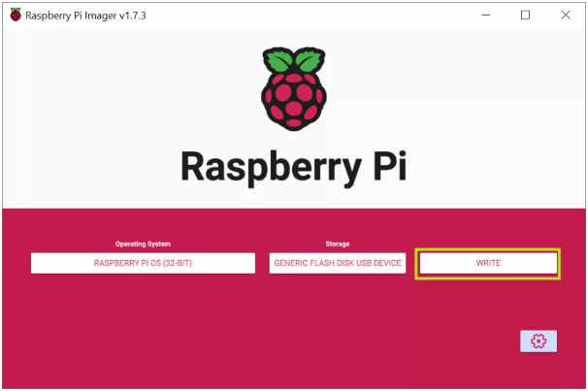Screen dimensions: 588x391
Task: Click the 'Storage' label
Action: [x=337, y=244]
